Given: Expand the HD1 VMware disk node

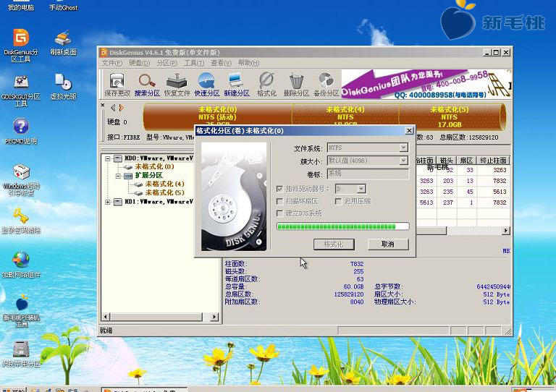Looking at the screenshot, I should 108,202.
